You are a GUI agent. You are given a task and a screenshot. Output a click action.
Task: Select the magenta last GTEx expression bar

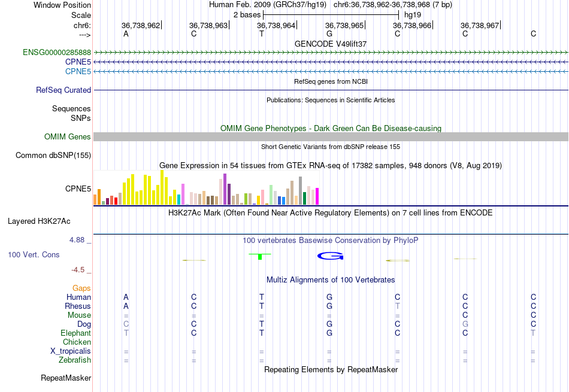[x=317, y=196]
